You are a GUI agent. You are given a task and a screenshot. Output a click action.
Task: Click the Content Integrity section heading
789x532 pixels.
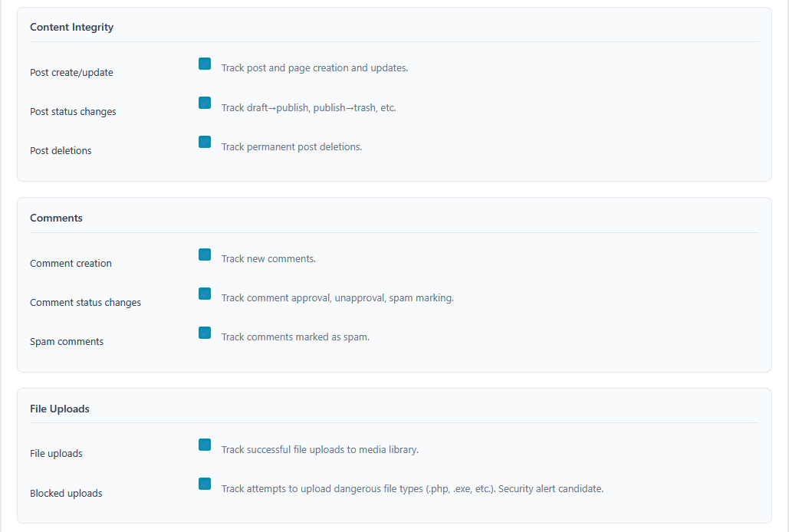(x=71, y=26)
